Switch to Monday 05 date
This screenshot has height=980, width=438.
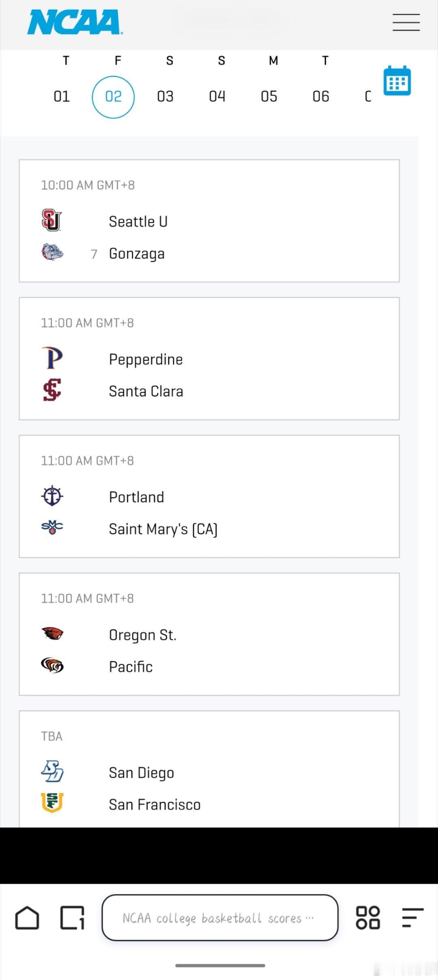[x=269, y=96]
